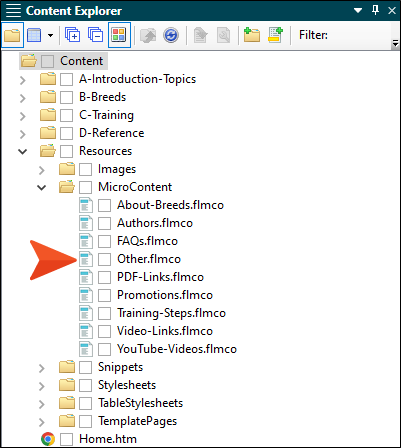Click the Collapse All toolbar icon
Image resolution: width=401 pixels, height=448 pixels.
pos(95,35)
